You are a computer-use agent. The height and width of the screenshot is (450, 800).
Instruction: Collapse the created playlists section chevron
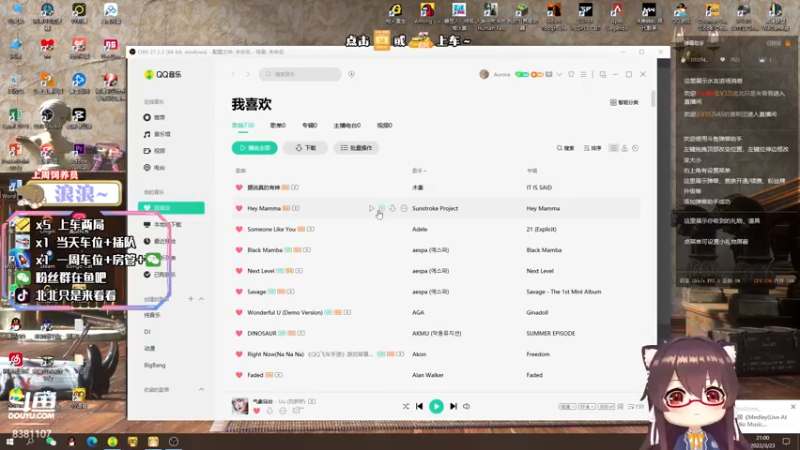[x=202, y=298]
